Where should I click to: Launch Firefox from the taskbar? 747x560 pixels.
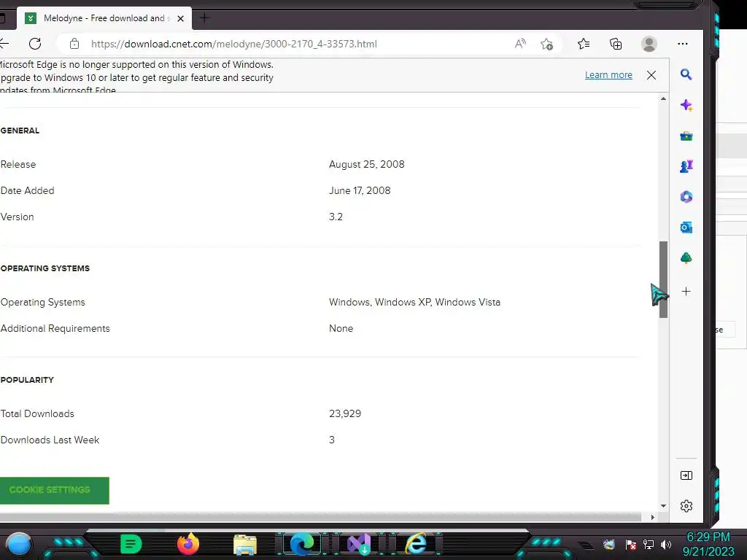(187, 544)
